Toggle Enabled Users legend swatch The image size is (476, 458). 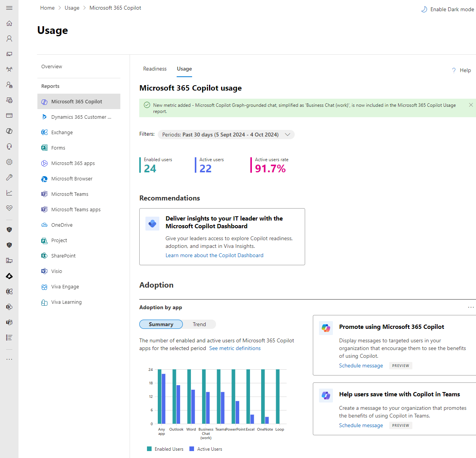(149, 449)
